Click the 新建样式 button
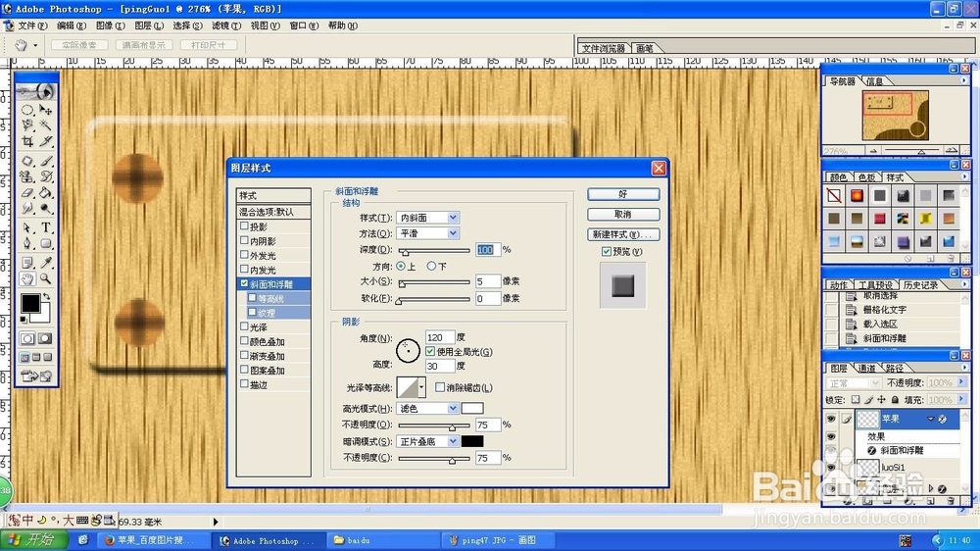The image size is (980, 551). coord(623,234)
